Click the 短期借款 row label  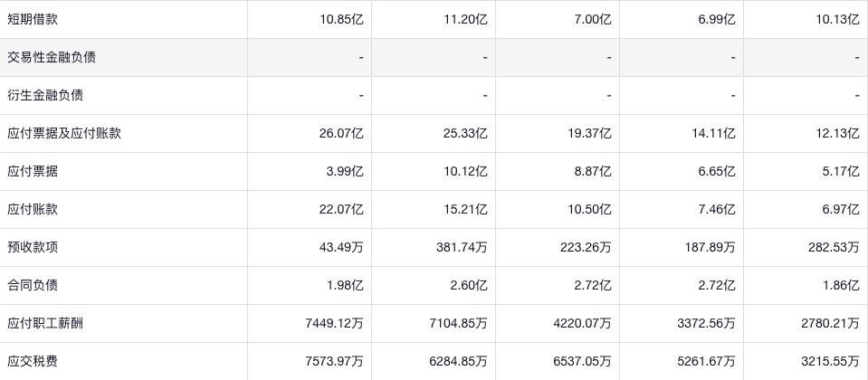click(x=33, y=19)
